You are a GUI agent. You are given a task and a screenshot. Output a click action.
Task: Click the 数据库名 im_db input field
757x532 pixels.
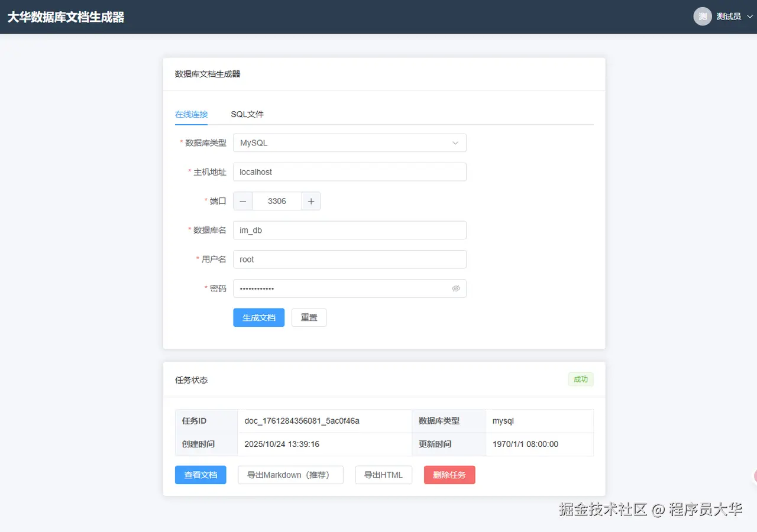[350, 230]
